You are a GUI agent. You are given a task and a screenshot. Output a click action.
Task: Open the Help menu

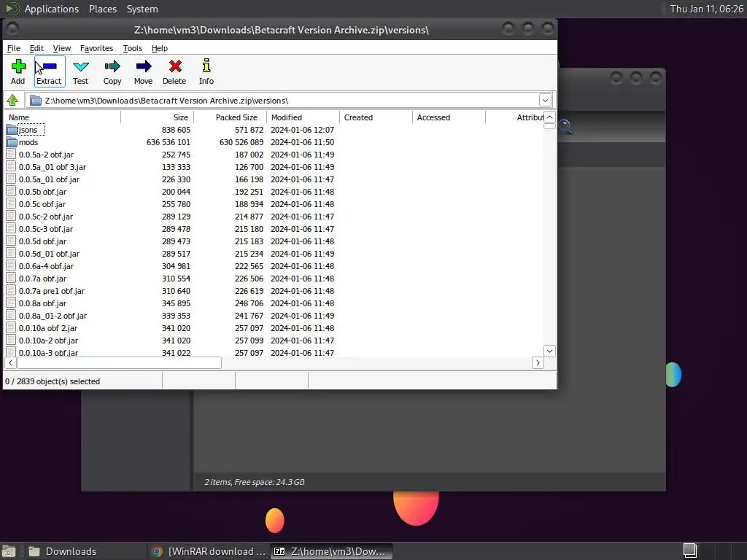point(160,48)
